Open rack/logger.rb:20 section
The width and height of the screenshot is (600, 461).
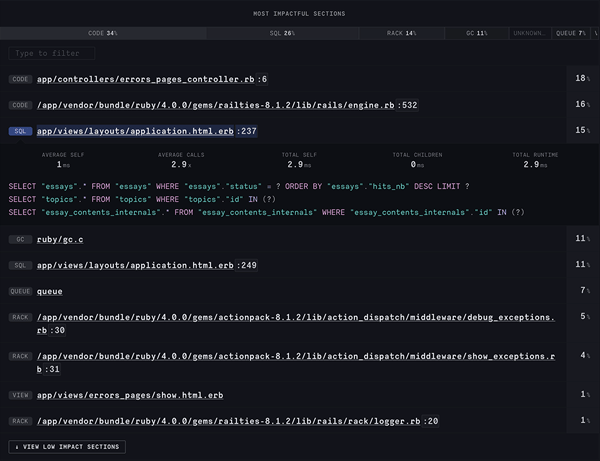[x=238, y=421]
